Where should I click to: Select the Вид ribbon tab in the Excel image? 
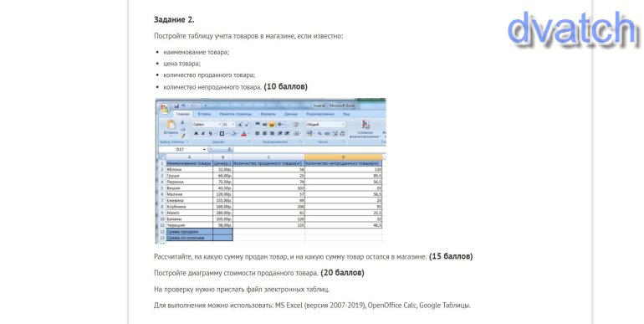(x=346, y=114)
